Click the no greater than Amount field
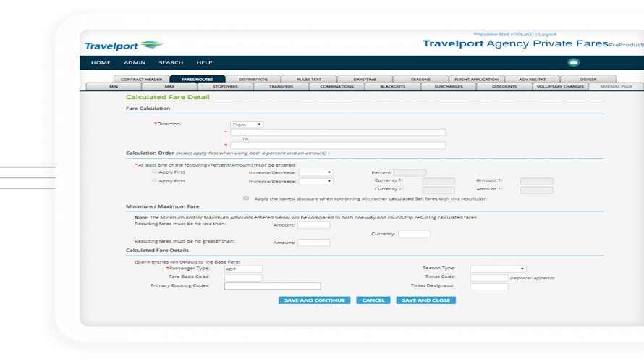 (x=313, y=243)
